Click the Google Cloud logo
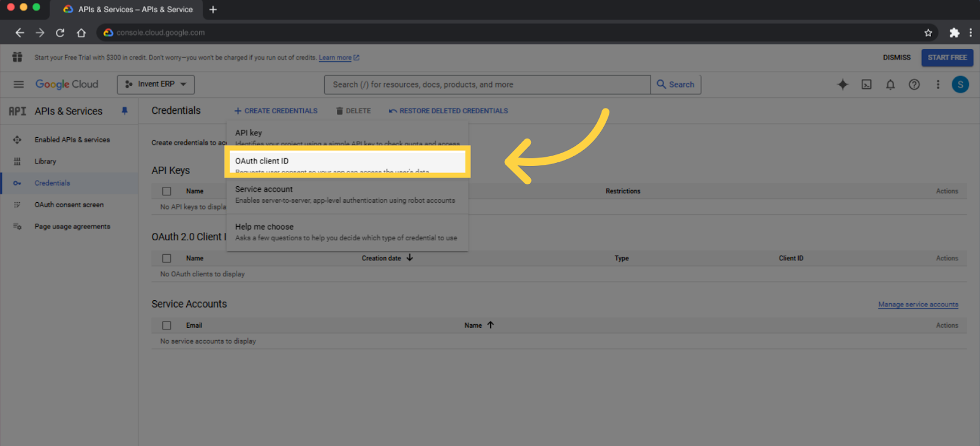The width and height of the screenshot is (980, 446). [x=67, y=85]
